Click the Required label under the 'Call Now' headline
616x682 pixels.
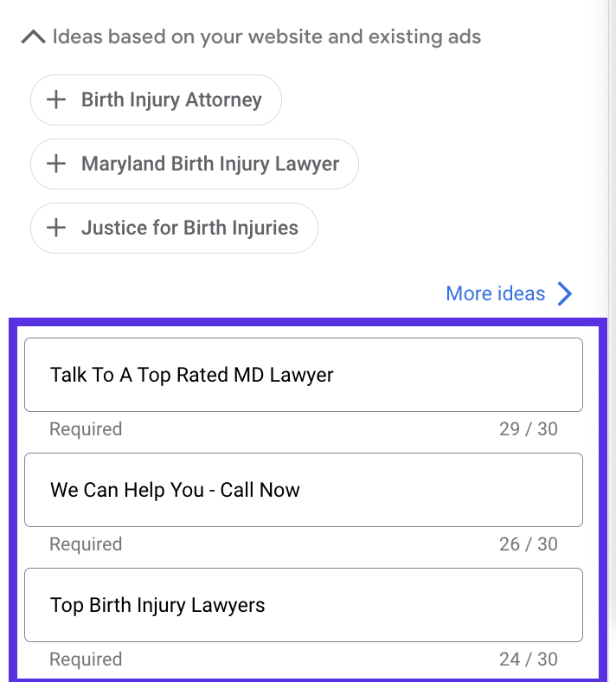86,544
